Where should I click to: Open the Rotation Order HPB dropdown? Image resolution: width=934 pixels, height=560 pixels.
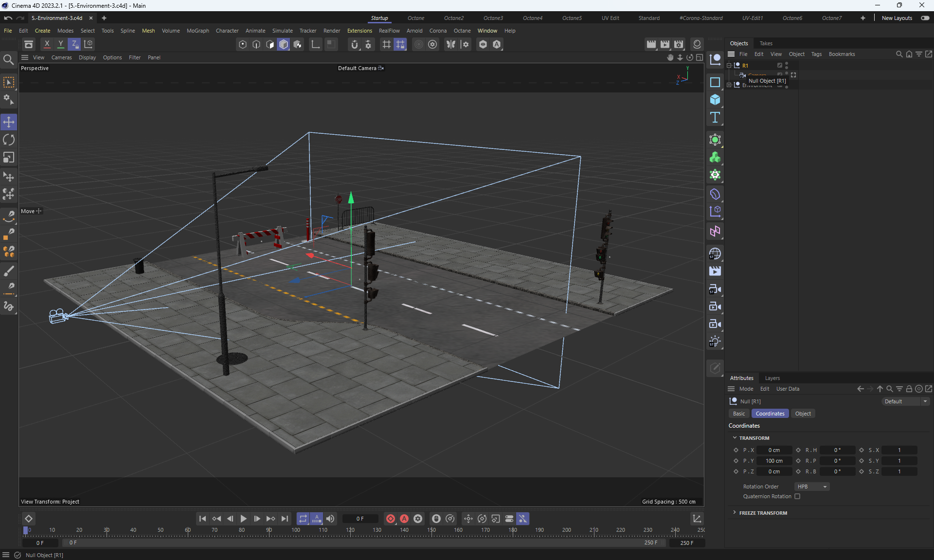[811, 487]
